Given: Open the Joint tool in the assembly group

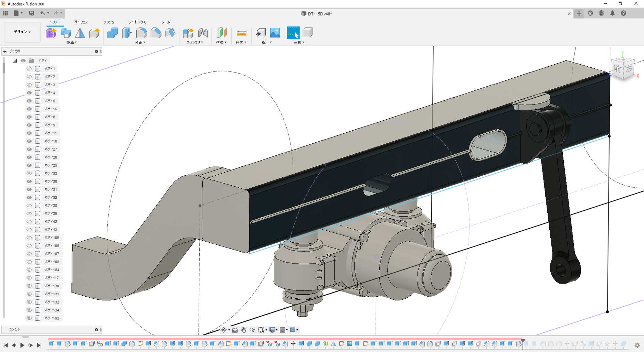Looking at the screenshot, I should (203, 33).
